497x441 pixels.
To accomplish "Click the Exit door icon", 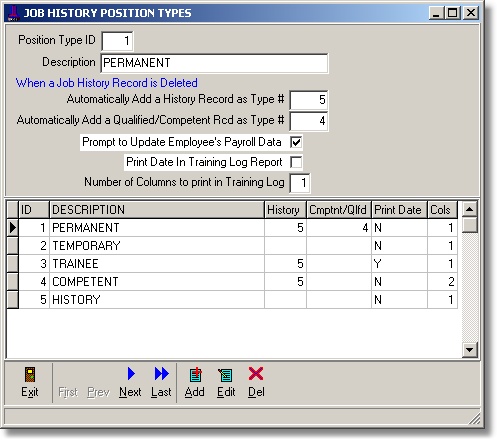I will pos(30,375).
